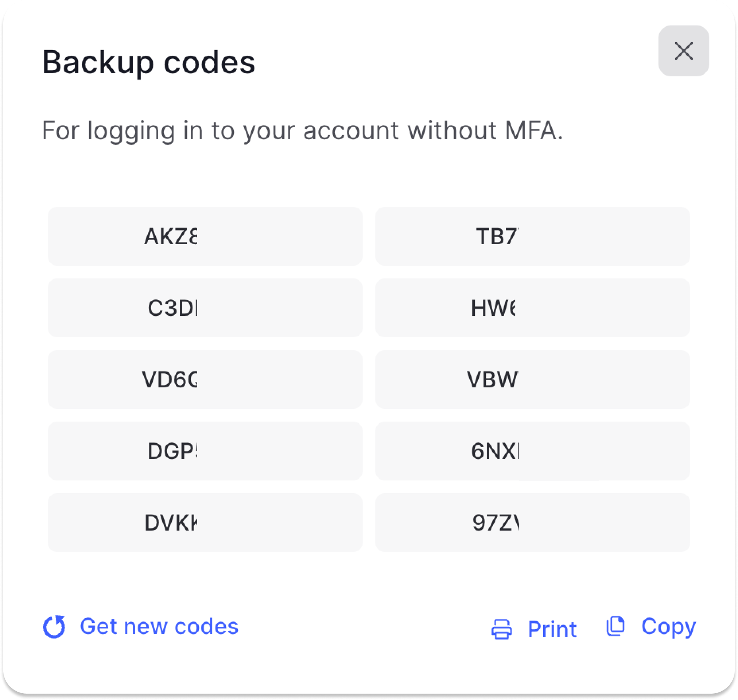Click the MFA description text
Screen dimensions: 738x700
click(x=302, y=130)
